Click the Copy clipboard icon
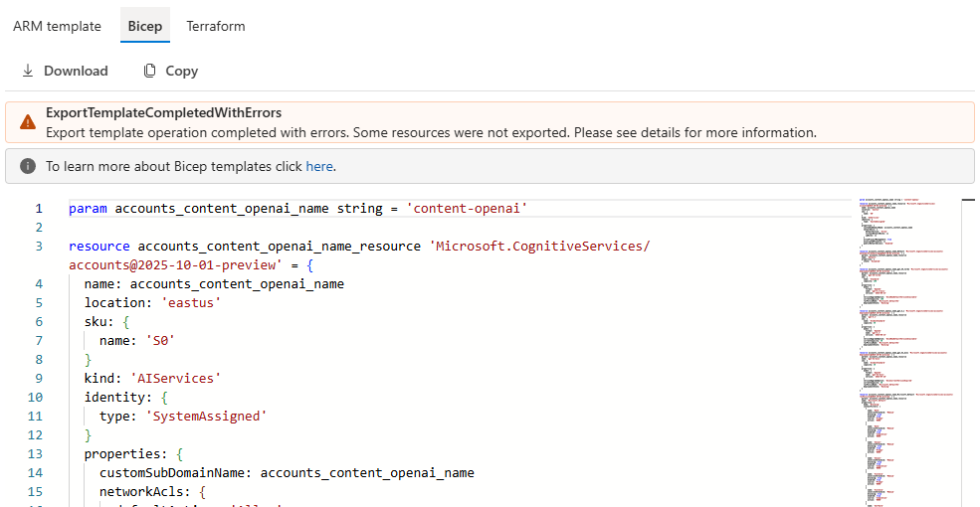The image size is (980, 507). [149, 71]
